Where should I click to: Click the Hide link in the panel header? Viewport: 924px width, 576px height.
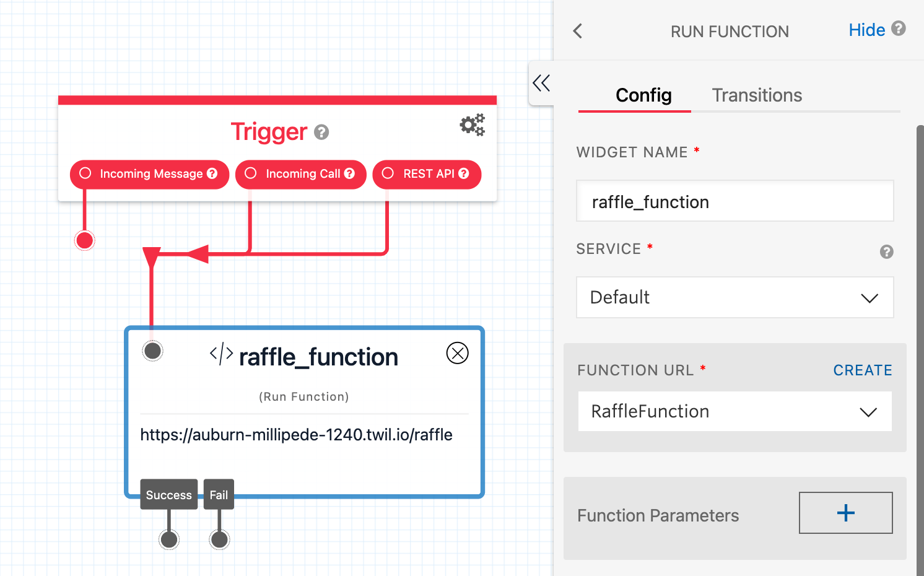click(x=867, y=30)
